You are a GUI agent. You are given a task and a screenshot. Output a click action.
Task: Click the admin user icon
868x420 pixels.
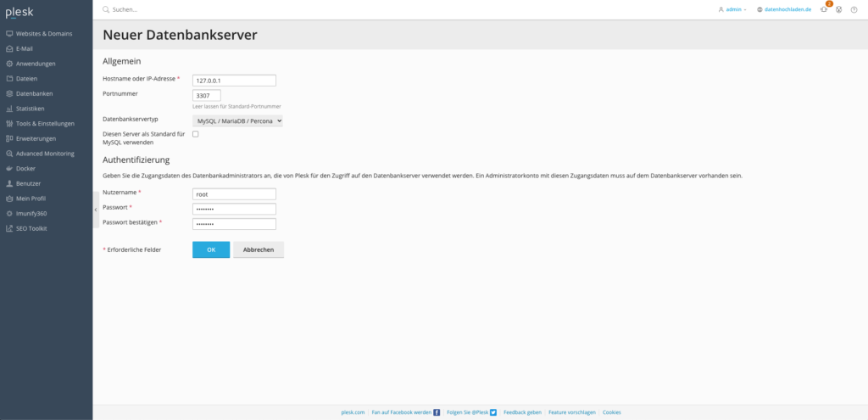721,9
